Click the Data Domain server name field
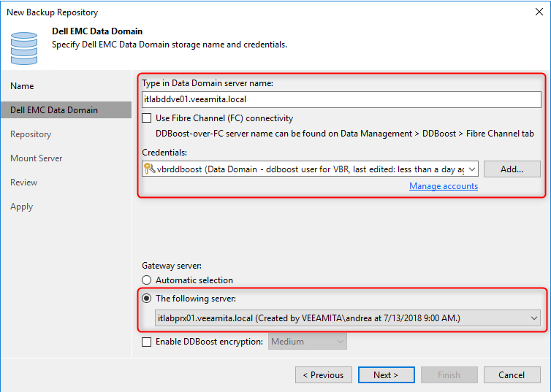551x392 pixels. tap(341, 99)
